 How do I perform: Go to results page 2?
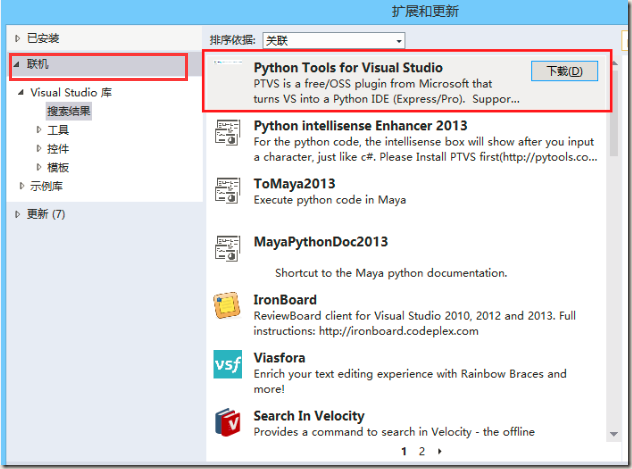click(x=422, y=451)
